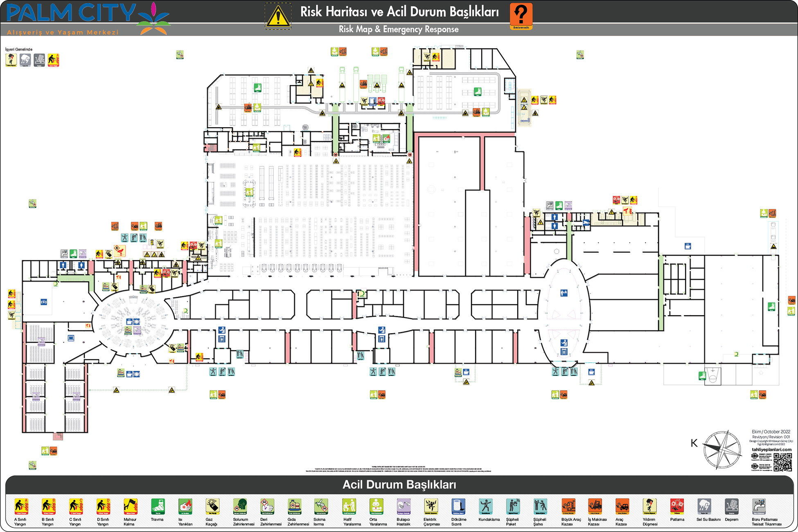Click the Deprem legend icon

(731, 506)
